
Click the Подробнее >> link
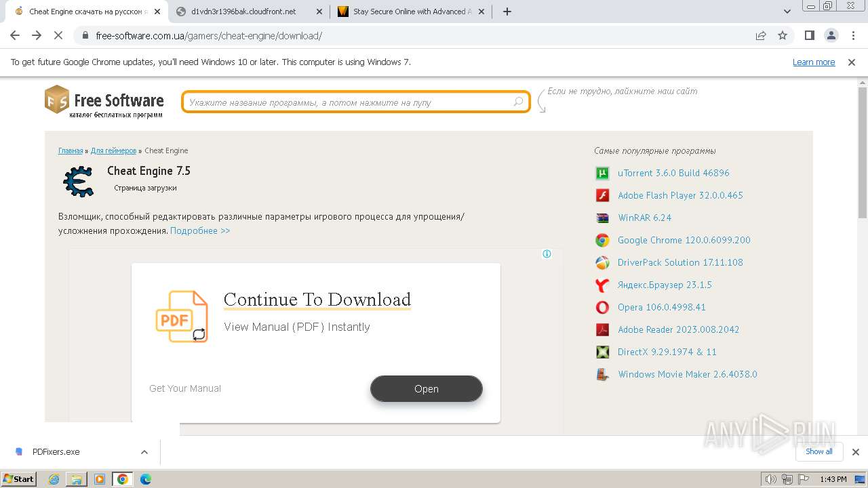pyautogui.click(x=200, y=230)
